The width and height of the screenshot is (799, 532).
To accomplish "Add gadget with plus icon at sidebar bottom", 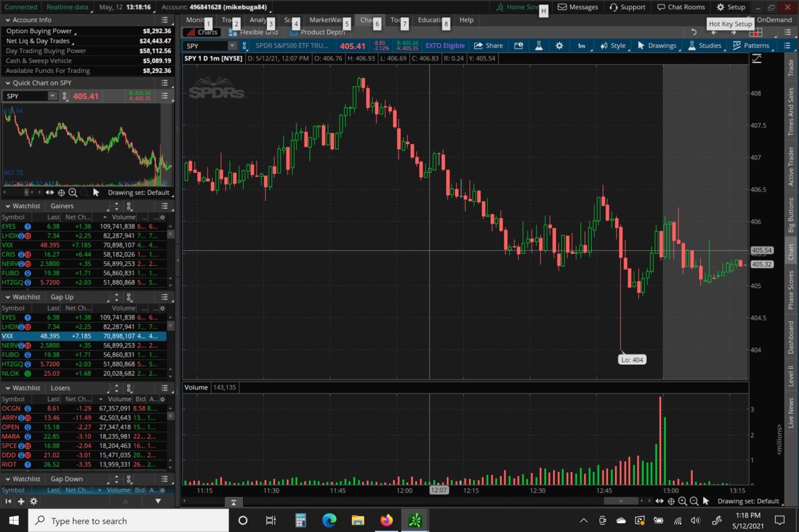I will click(x=21, y=501).
